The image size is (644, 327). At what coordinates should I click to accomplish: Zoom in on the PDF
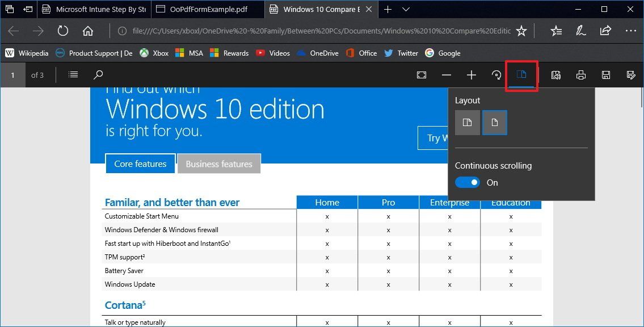(472, 74)
